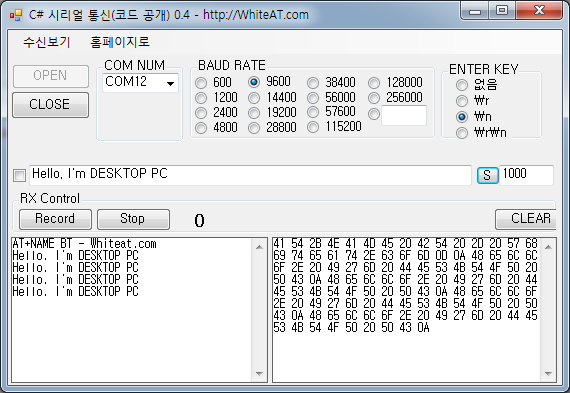Select the custom baud rate radio button

click(374, 114)
